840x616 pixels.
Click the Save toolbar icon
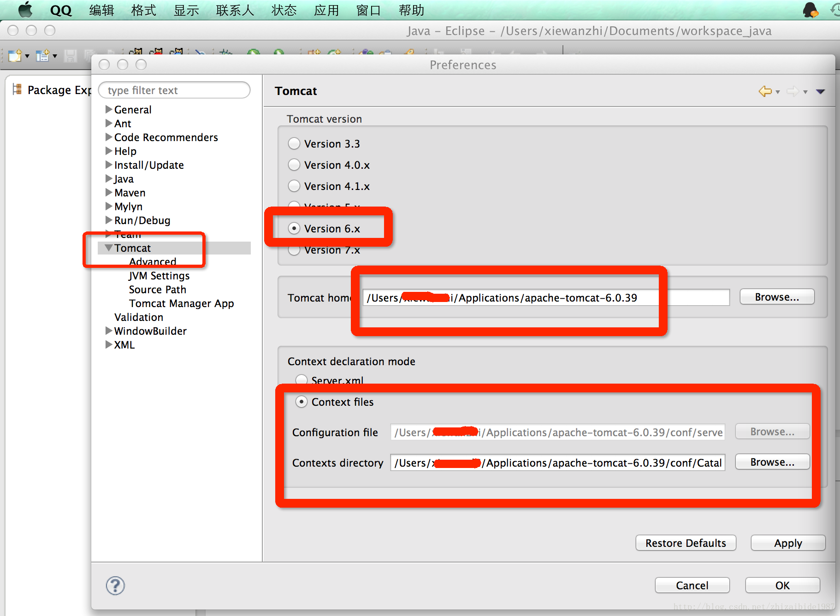point(70,56)
